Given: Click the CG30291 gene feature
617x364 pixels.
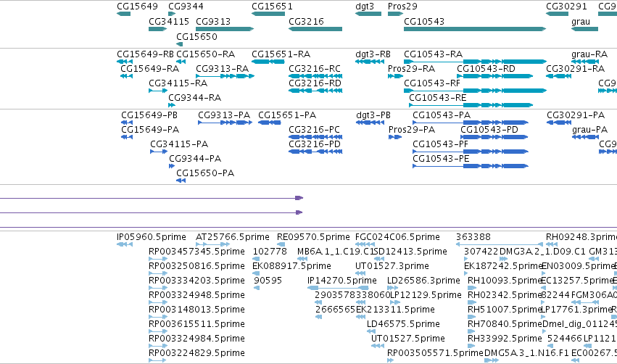Looking at the screenshot, I should 558,14.
